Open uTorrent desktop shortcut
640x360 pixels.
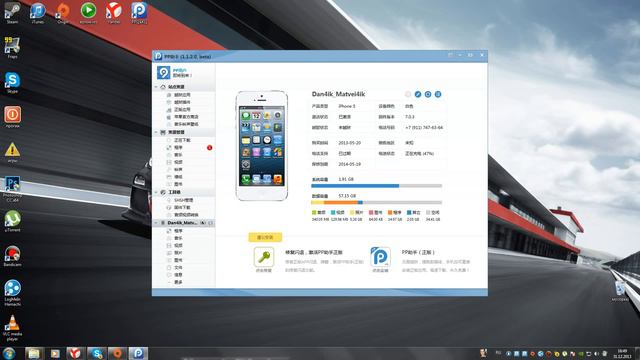pos(12,221)
